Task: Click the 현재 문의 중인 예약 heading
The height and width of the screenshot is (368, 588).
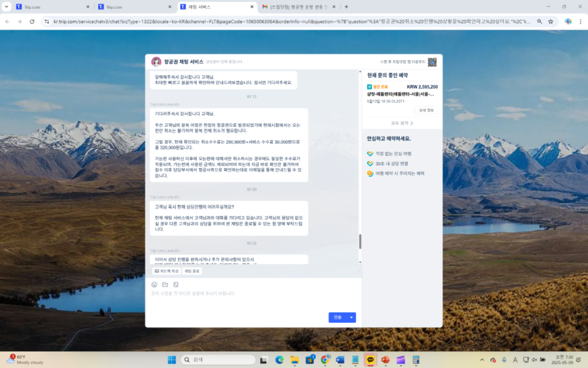Action: pos(387,75)
